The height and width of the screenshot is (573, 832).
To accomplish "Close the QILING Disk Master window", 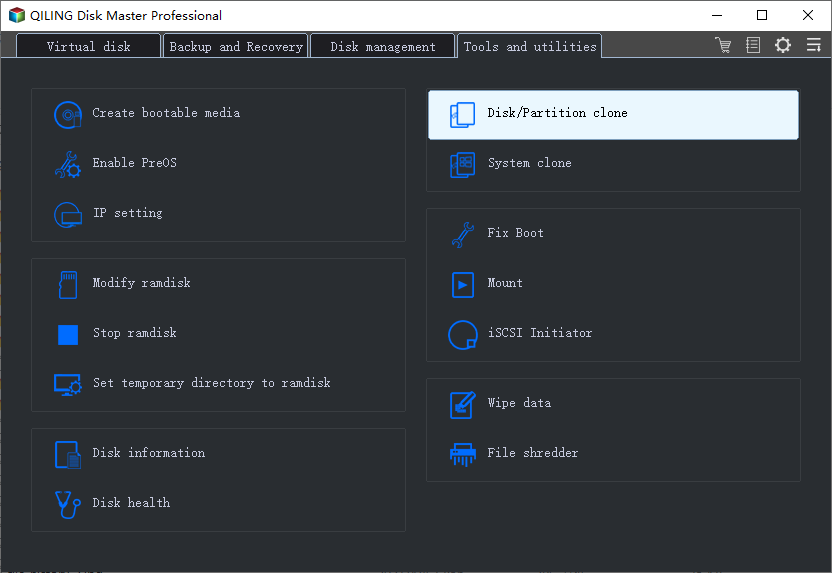I will coord(808,15).
